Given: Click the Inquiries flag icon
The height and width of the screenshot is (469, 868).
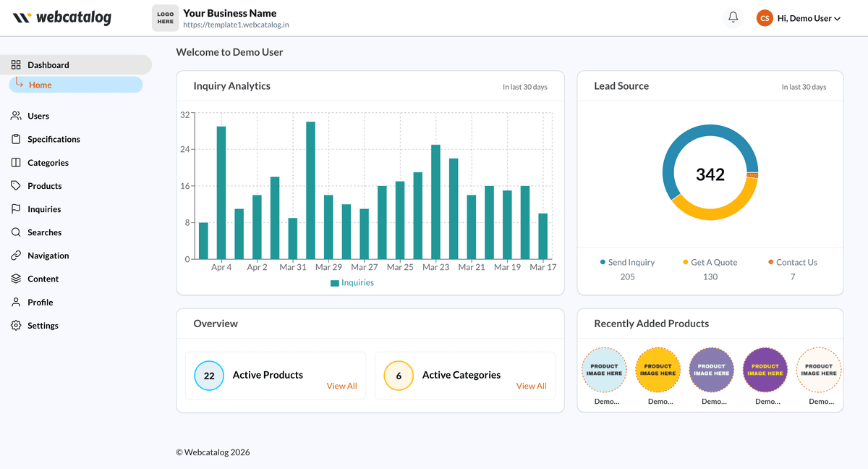Looking at the screenshot, I should [16, 209].
